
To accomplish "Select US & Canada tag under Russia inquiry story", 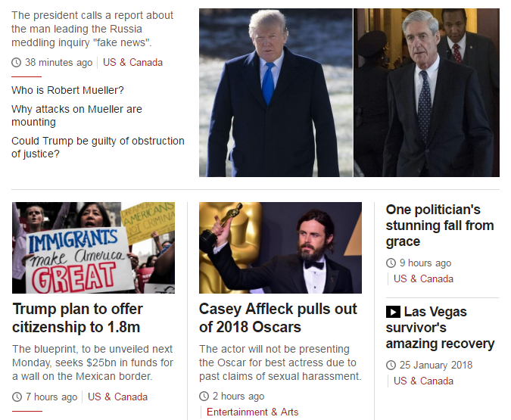I will point(132,62).
